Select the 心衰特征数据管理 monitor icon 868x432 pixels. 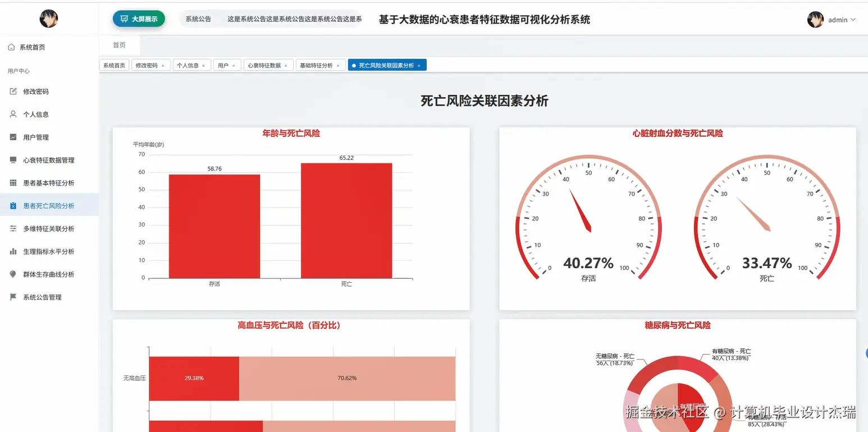coord(14,159)
